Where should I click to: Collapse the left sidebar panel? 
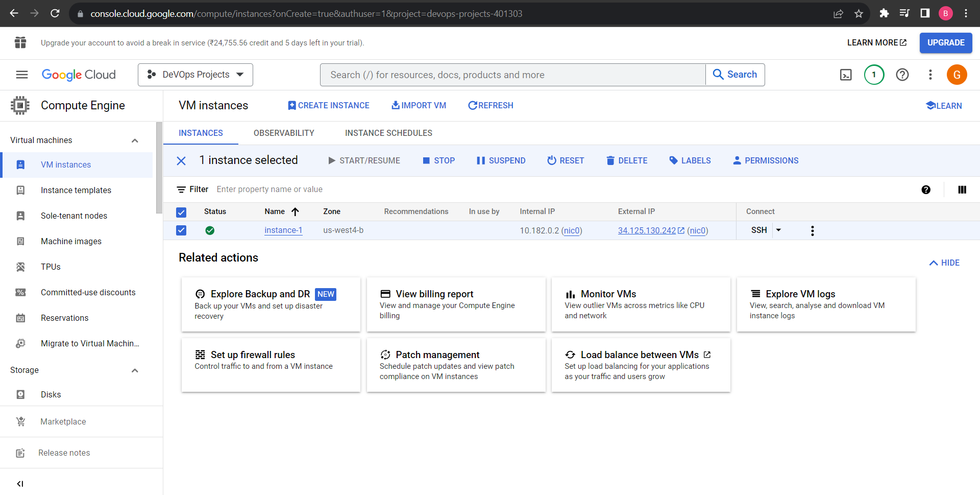coord(20,483)
